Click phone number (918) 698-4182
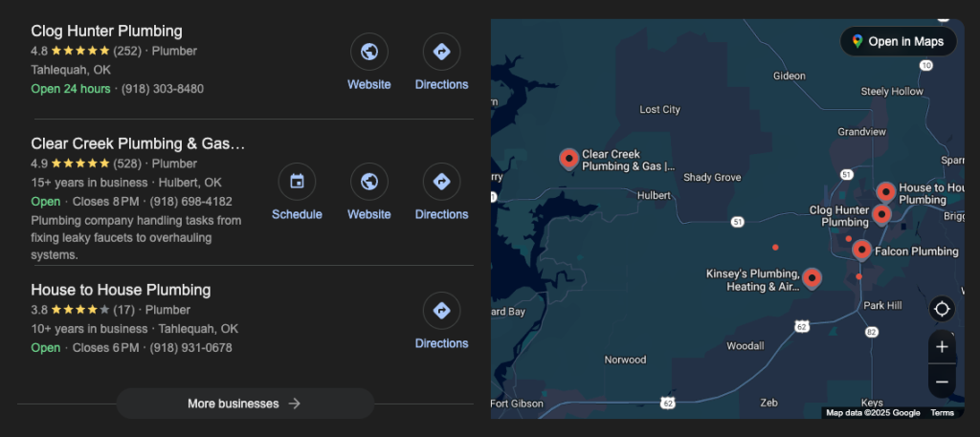 (191, 202)
